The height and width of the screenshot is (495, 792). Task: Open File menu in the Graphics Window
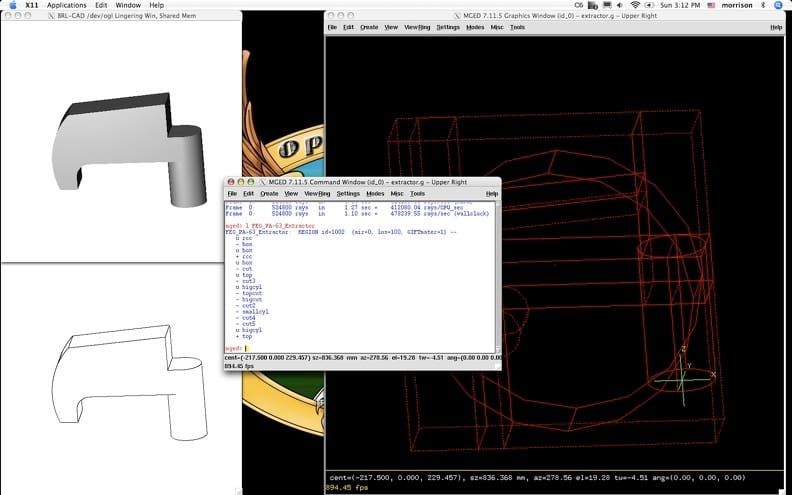[332, 27]
